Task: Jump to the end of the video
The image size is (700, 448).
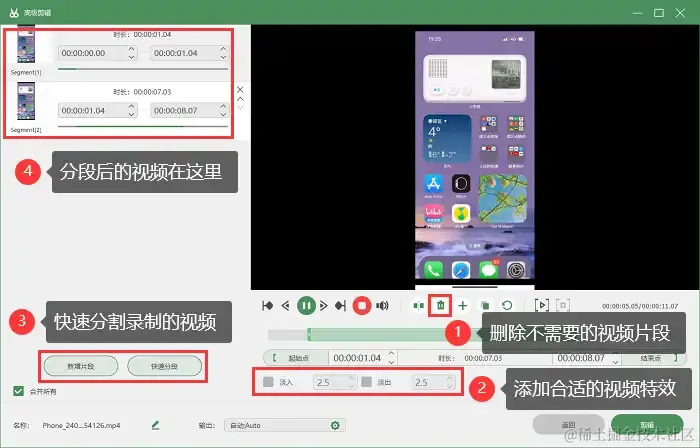Action: pos(341,306)
